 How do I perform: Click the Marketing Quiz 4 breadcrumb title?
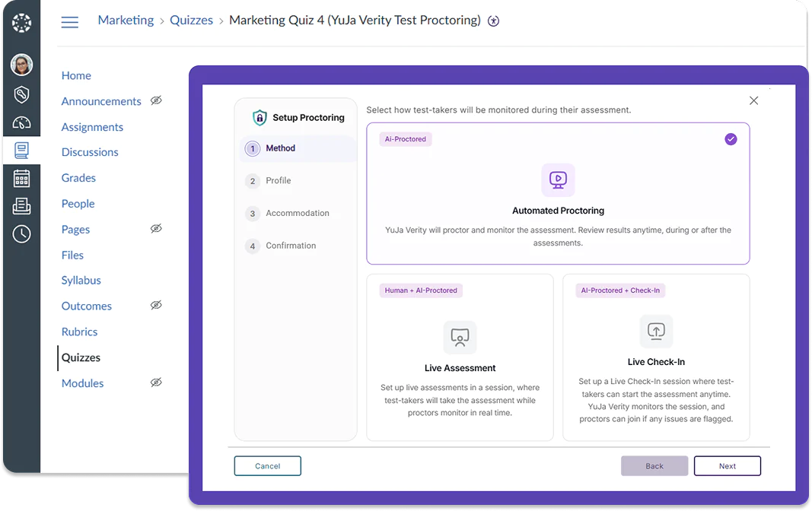tap(355, 21)
